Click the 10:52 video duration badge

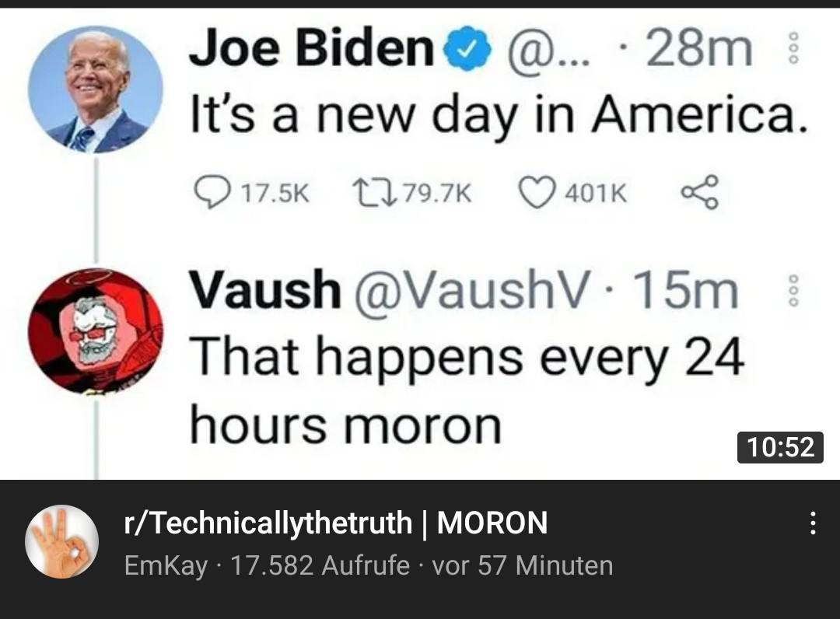tap(780, 447)
